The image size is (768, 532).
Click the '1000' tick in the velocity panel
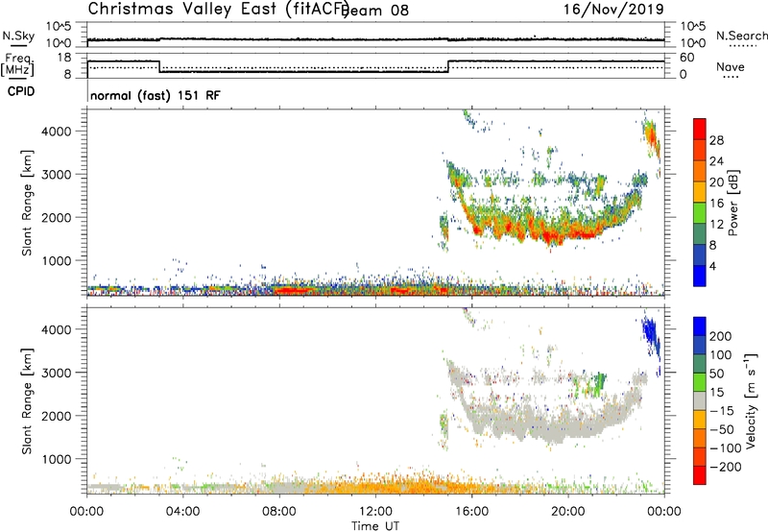click(x=57, y=459)
